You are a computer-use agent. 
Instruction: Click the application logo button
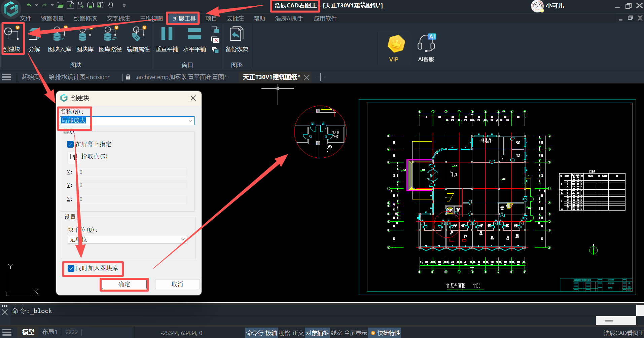coord(11,9)
